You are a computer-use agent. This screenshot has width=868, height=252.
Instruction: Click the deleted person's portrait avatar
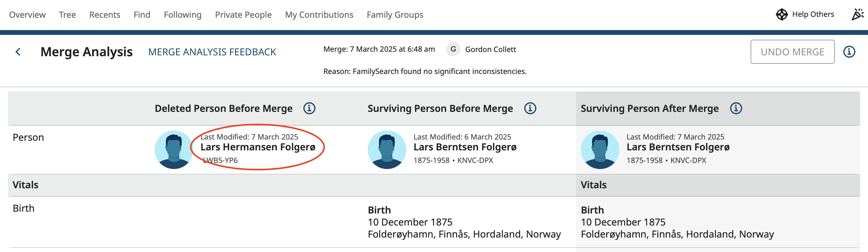tap(174, 150)
